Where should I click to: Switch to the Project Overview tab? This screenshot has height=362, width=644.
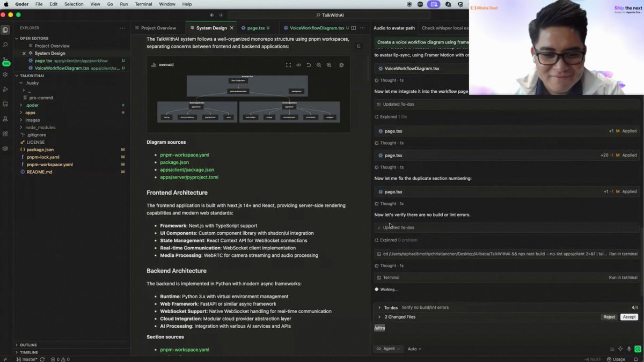click(158, 28)
